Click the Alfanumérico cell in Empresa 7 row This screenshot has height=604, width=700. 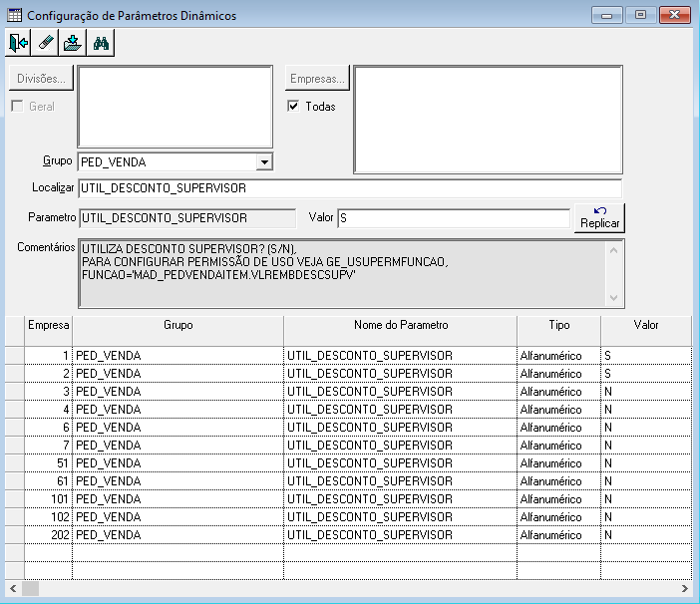point(559,446)
